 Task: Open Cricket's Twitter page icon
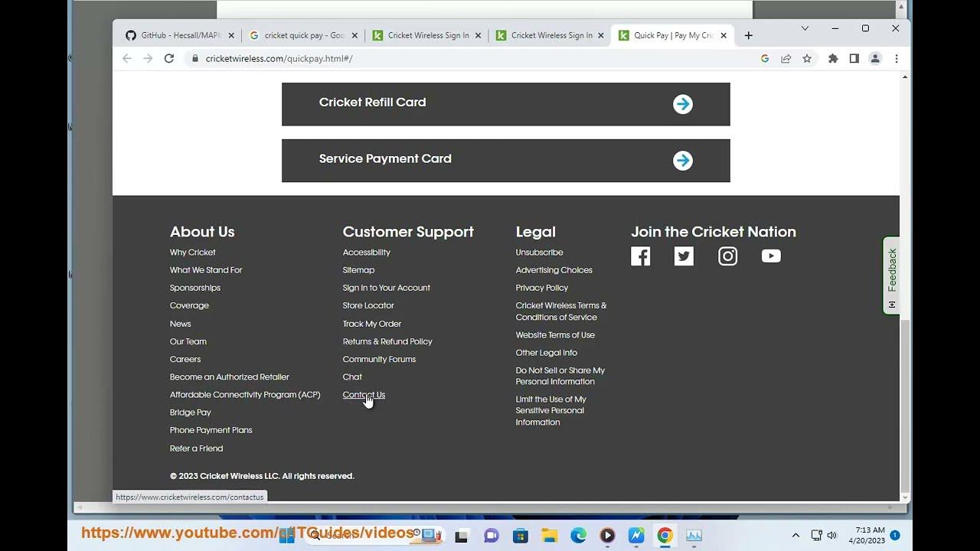[x=684, y=256]
